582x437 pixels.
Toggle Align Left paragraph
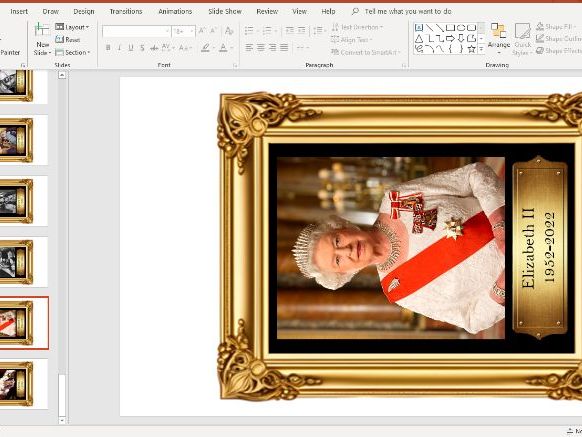click(249, 48)
